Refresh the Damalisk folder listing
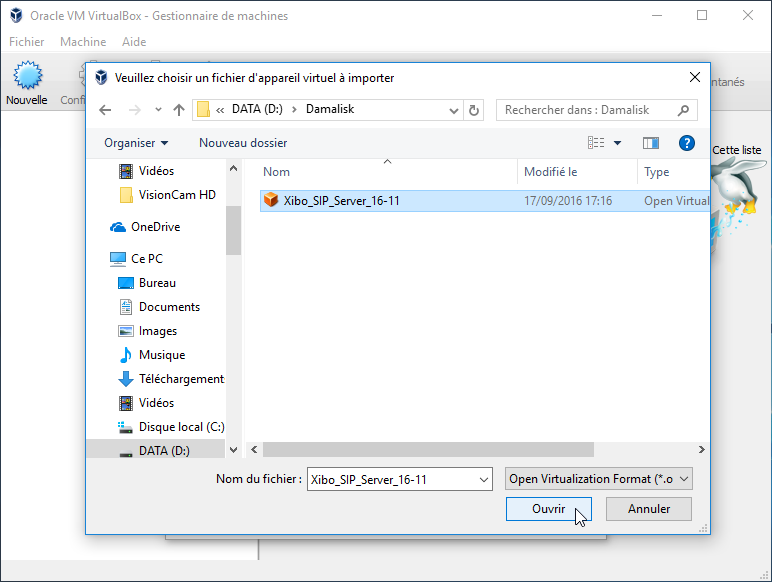The width and height of the screenshot is (772, 582). (474, 110)
